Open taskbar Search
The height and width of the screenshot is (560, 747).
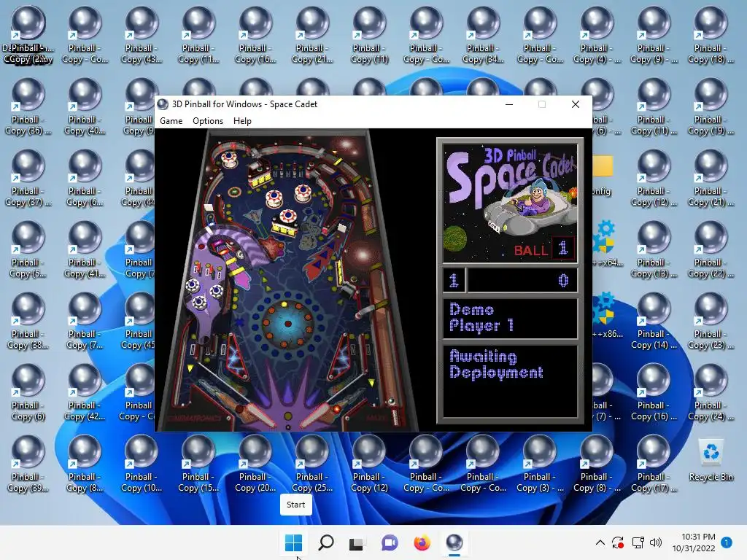(326, 542)
